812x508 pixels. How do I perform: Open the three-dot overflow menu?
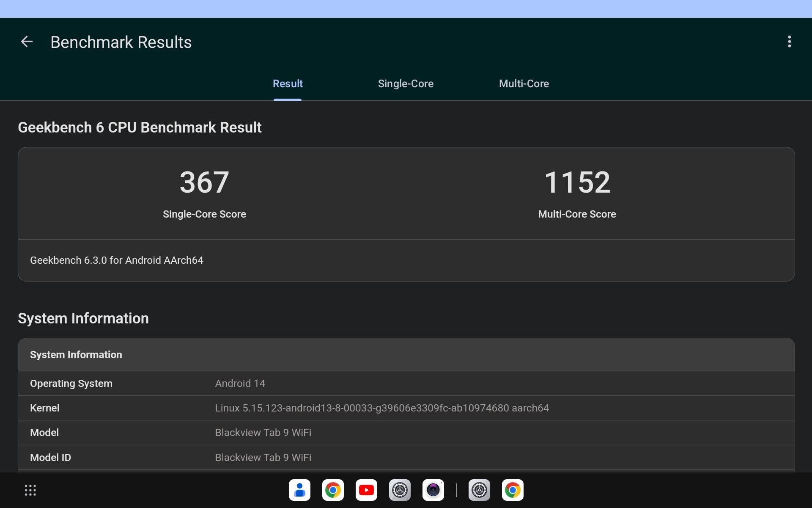point(789,41)
